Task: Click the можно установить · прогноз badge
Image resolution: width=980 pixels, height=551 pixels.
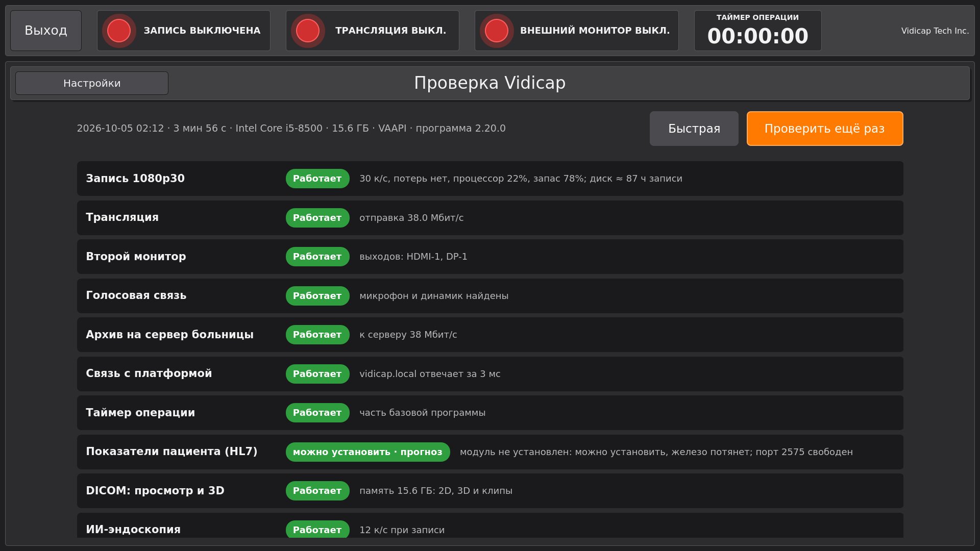Action: coord(367,452)
